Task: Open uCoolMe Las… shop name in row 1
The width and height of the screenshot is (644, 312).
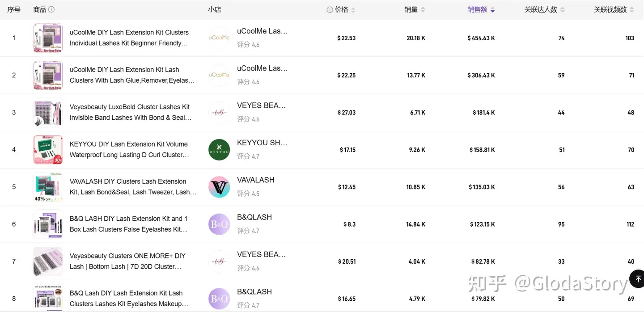Action: 263,31
